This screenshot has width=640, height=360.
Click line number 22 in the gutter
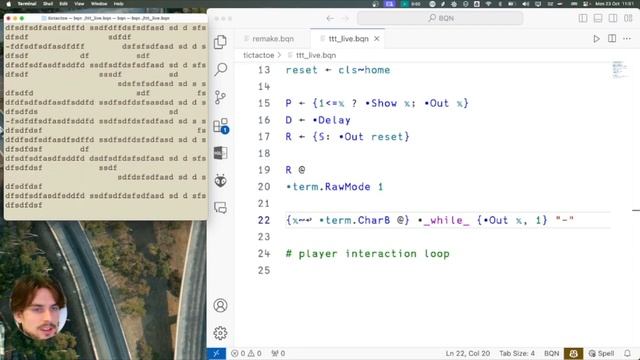click(264, 220)
